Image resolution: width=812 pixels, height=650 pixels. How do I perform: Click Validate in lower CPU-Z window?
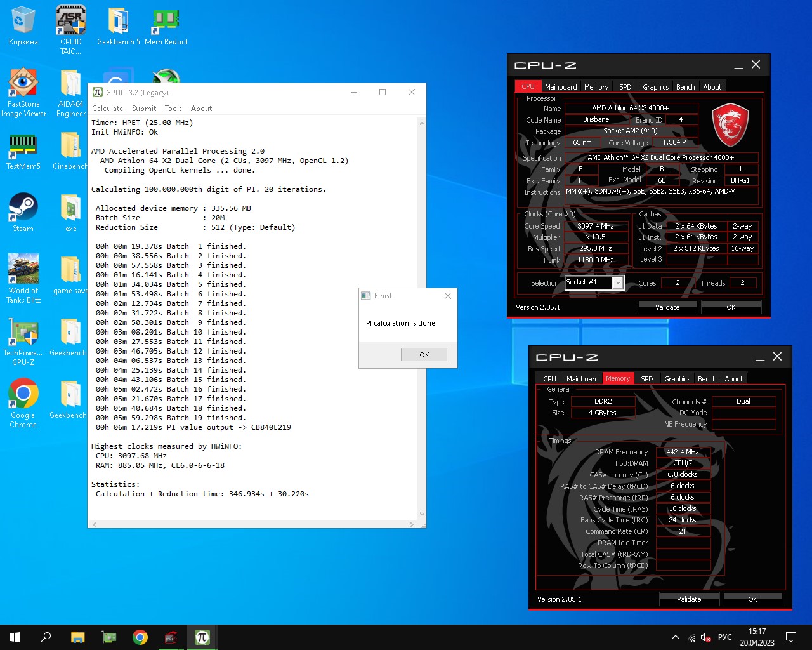pos(689,599)
